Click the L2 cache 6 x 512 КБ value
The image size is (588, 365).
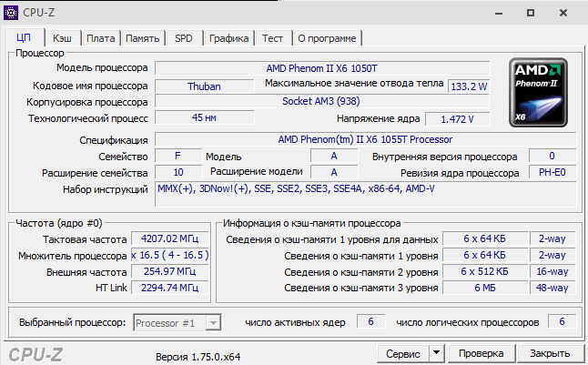coord(485,271)
